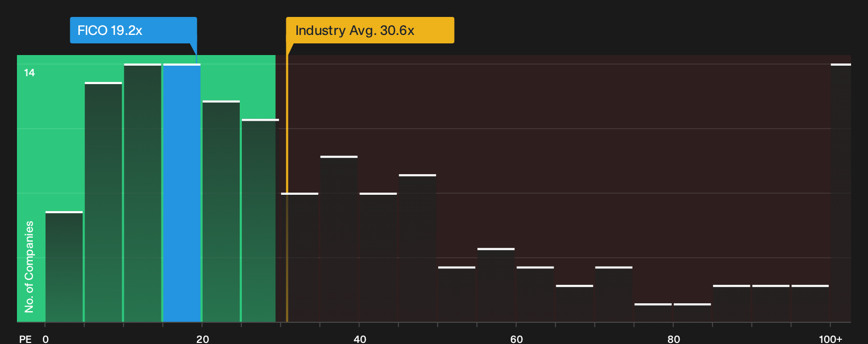Select the shortest green bar at PE 0-5
Screen dimensions: 868x344
(64, 267)
